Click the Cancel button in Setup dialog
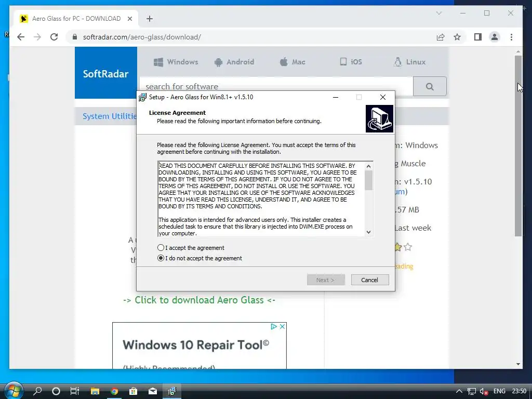This screenshot has width=532, height=399. (369, 280)
